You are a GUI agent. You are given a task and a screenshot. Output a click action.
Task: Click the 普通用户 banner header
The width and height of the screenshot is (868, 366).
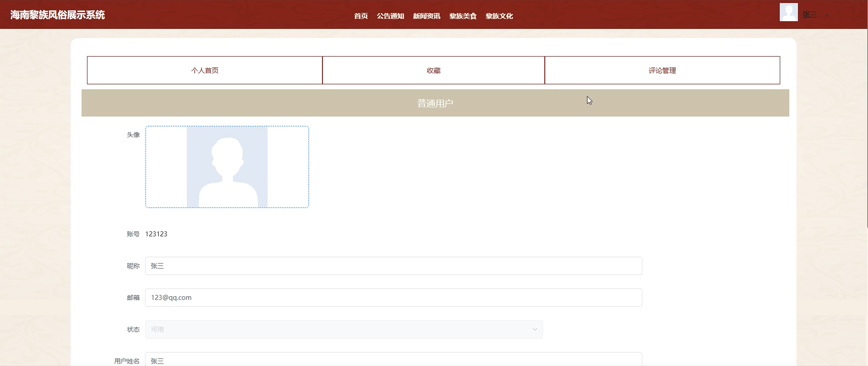[435, 103]
